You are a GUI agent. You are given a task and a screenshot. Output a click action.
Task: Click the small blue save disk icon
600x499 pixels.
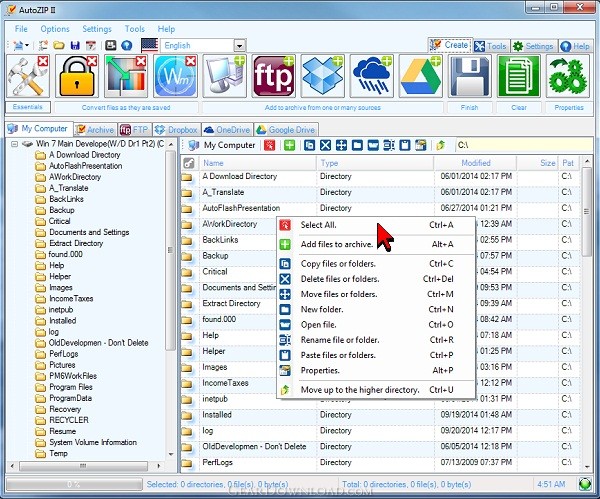point(75,46)
